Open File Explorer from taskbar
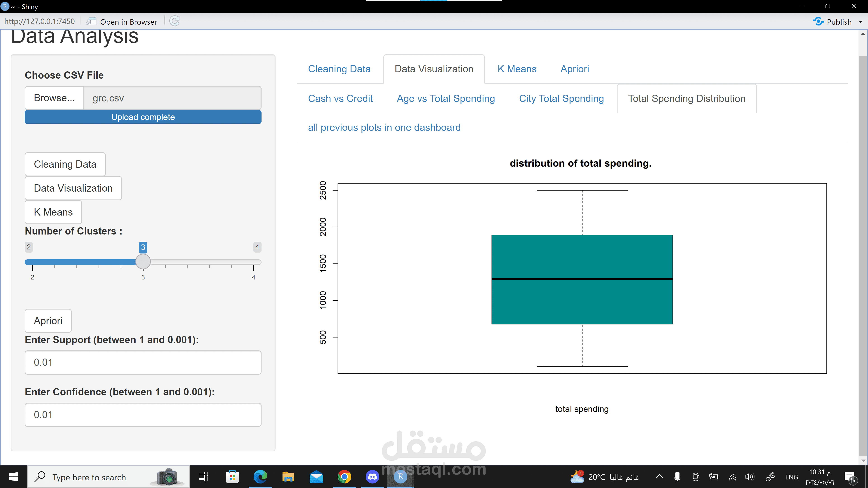The height and width of the screenshot is (488, 868). tap(288, 476)
